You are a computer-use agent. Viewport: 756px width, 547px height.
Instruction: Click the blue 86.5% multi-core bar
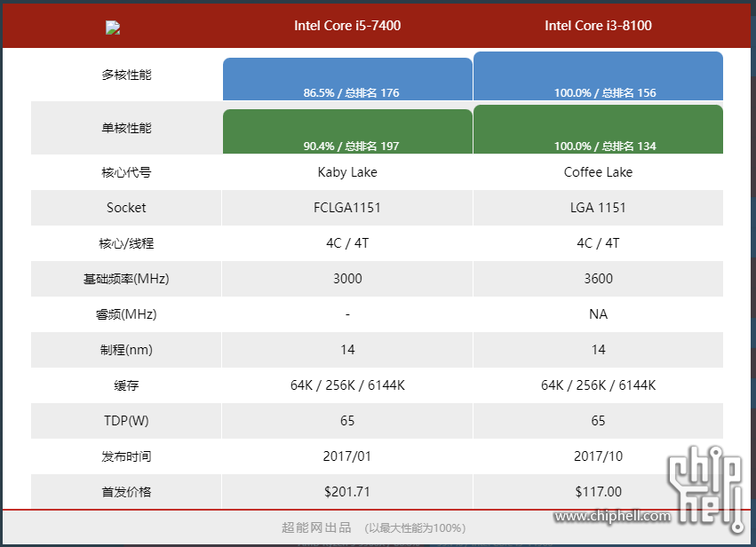(347, 79)
